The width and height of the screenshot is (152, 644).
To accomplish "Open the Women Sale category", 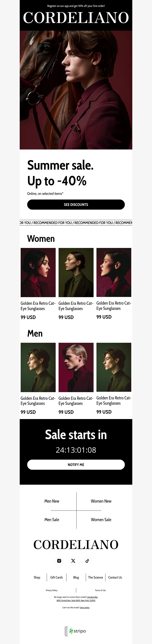I will click(x=101, y=519).
